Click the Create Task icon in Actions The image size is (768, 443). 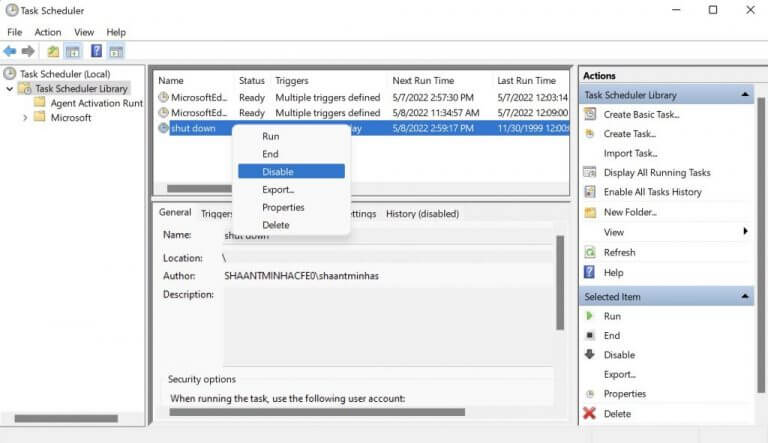click(x=590, y=133)
